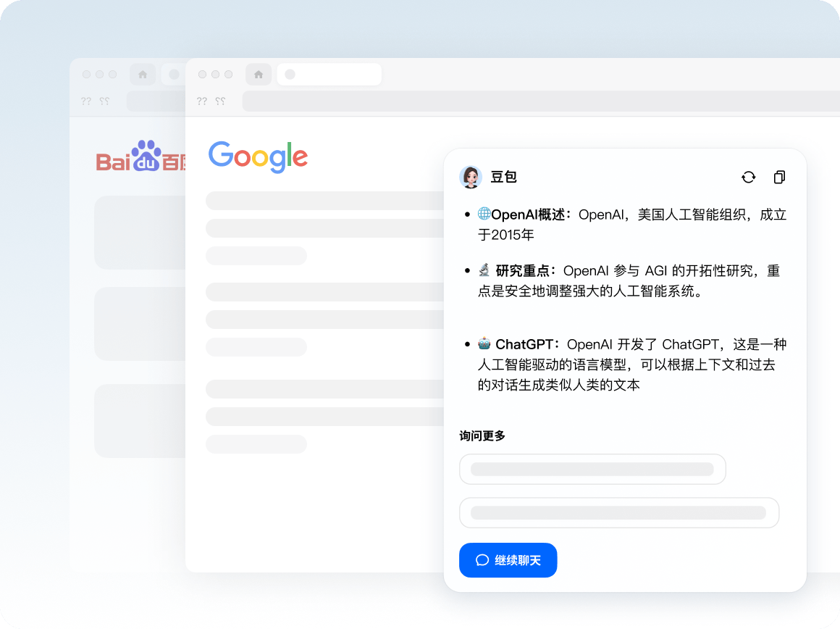
Task: Click the home icon in Google browser window
Action: pyautogui.click(x=259, y=74)
